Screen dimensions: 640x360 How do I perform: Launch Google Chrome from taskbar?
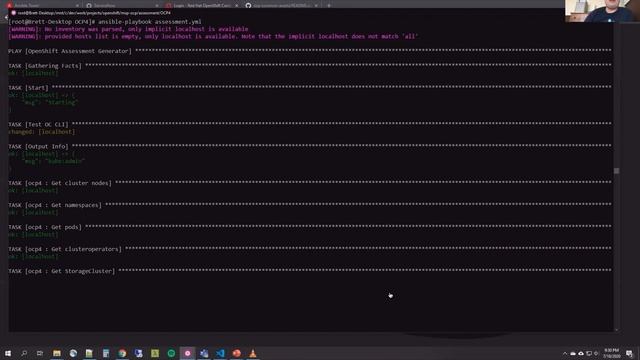coord(122,353)
